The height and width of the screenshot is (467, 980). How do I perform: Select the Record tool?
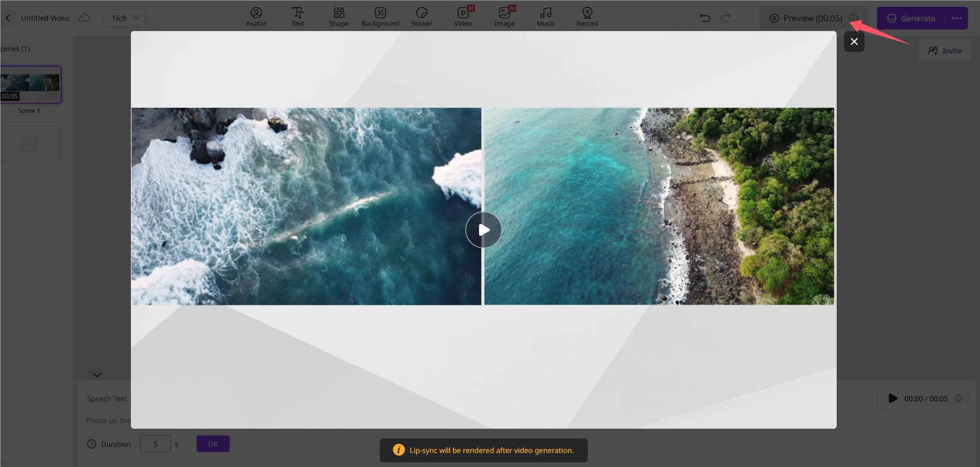[x=587, y=16]
